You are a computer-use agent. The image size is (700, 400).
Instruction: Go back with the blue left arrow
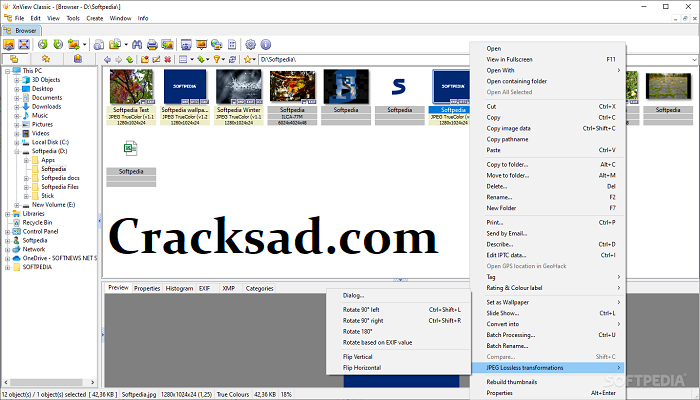click(107, 59)
